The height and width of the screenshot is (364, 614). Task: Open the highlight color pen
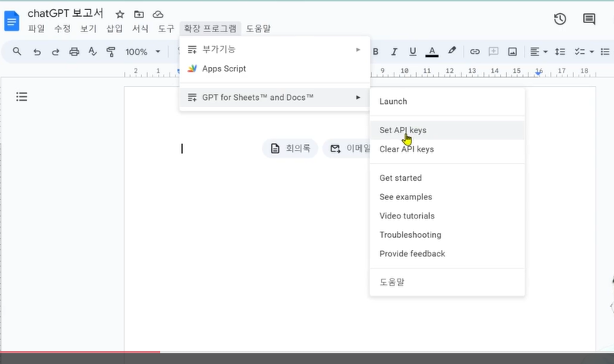452,51
